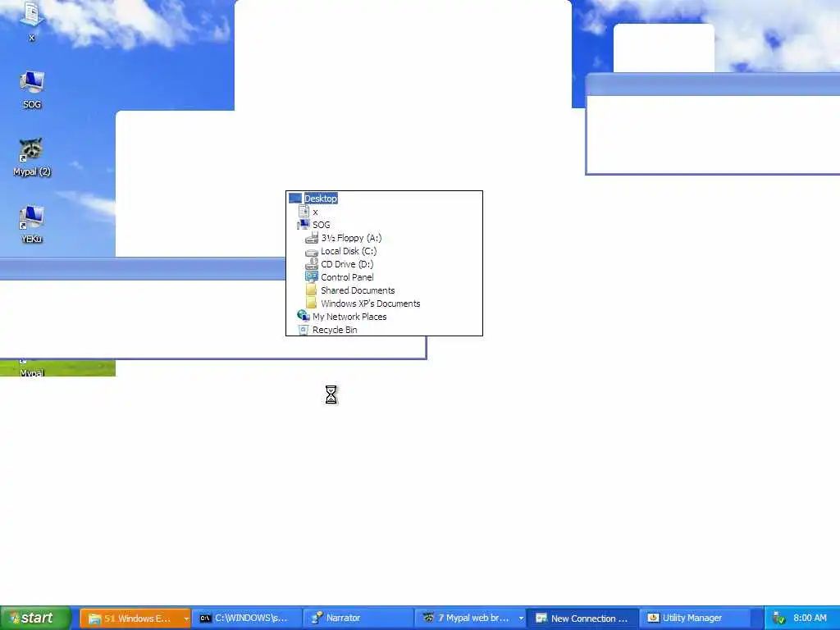Image resolution: width=840 pixels, height=630 pixels.
Task: Choose 3½ Floppy (A:) entry
Action: [351, 238]
